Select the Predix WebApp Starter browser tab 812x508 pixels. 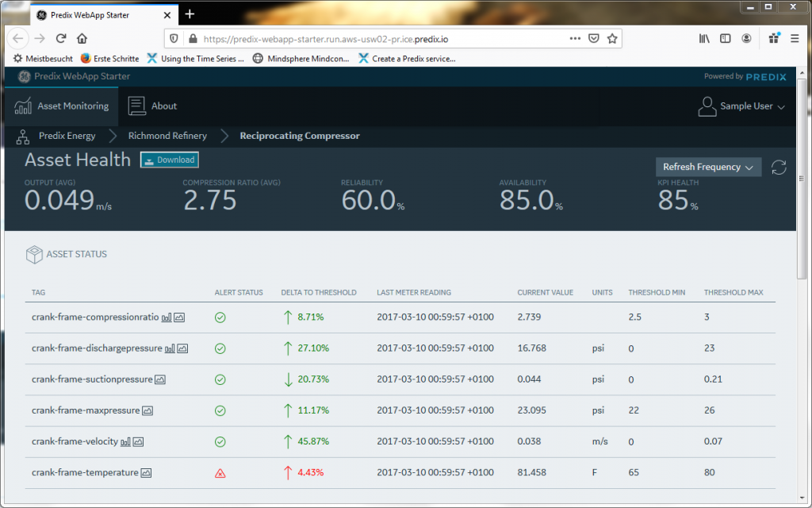(x=104, y=15)
